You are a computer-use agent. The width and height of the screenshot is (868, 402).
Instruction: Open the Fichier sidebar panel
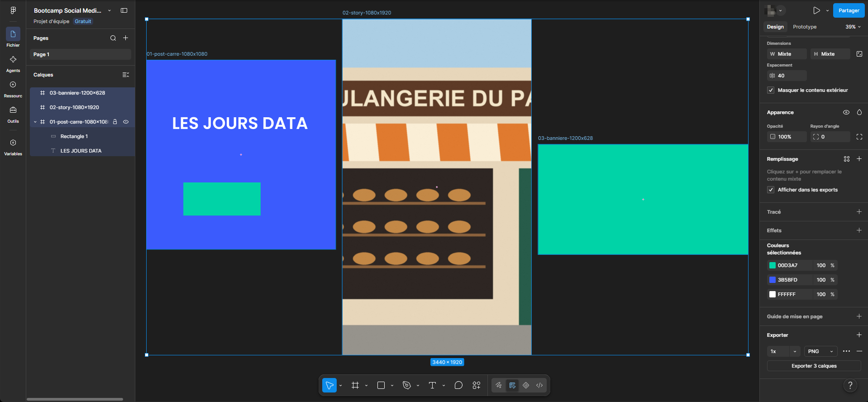pyautogui.click(x=13, y=38)
